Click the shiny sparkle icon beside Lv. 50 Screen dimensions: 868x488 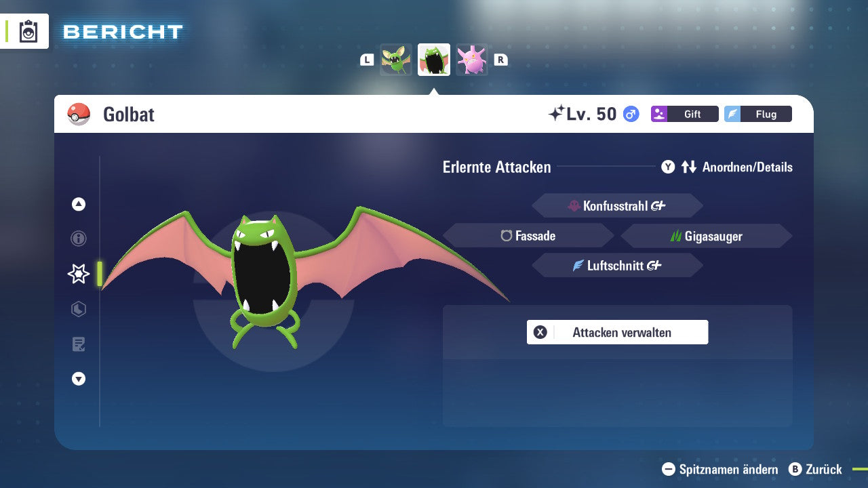(x=557, y=113)
